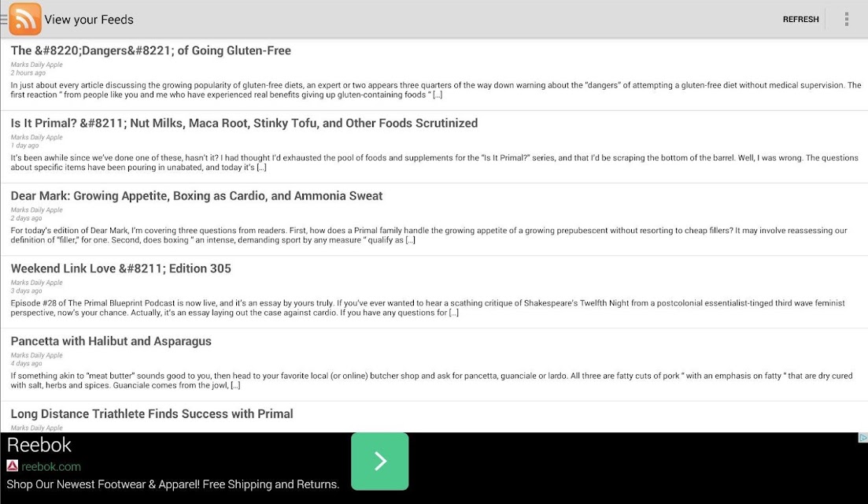Refresh the feed list

point(800,19)
